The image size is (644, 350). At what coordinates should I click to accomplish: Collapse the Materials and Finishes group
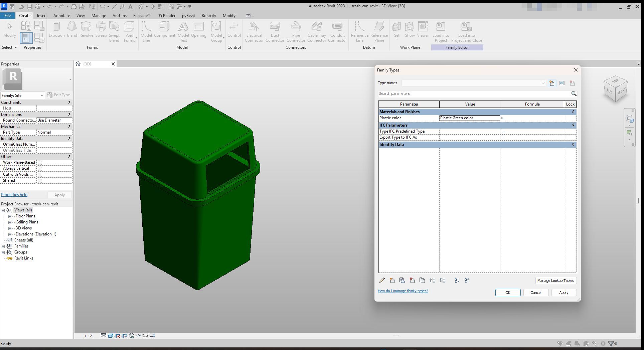point(573,112)
